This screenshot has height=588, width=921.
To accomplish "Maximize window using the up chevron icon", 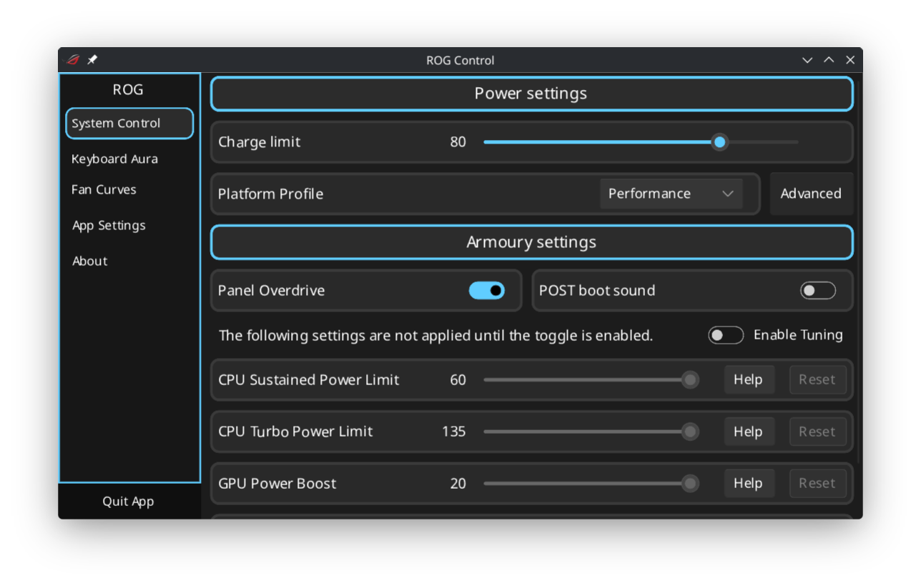I will [x=829, y=60].
